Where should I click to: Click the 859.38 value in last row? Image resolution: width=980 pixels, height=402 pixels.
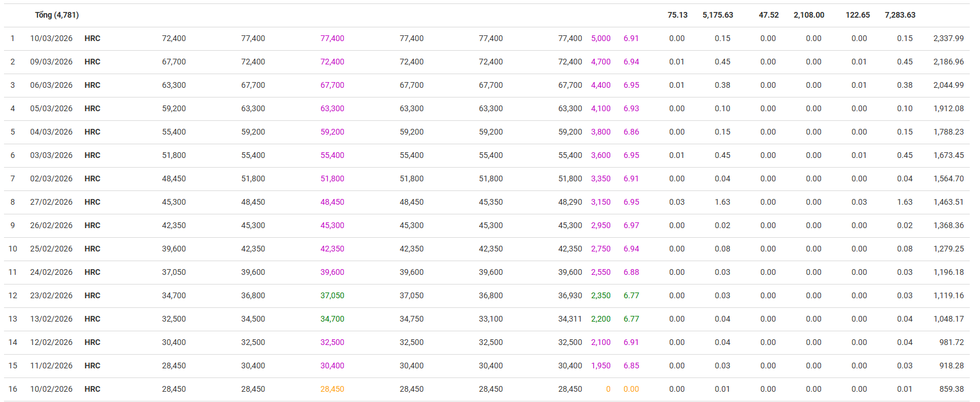pos(952,389)
